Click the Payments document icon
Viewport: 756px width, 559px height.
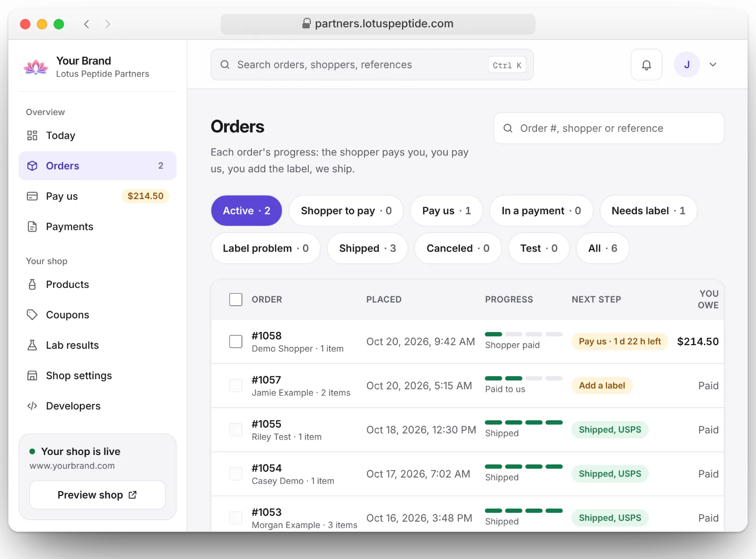pos(32,227)
